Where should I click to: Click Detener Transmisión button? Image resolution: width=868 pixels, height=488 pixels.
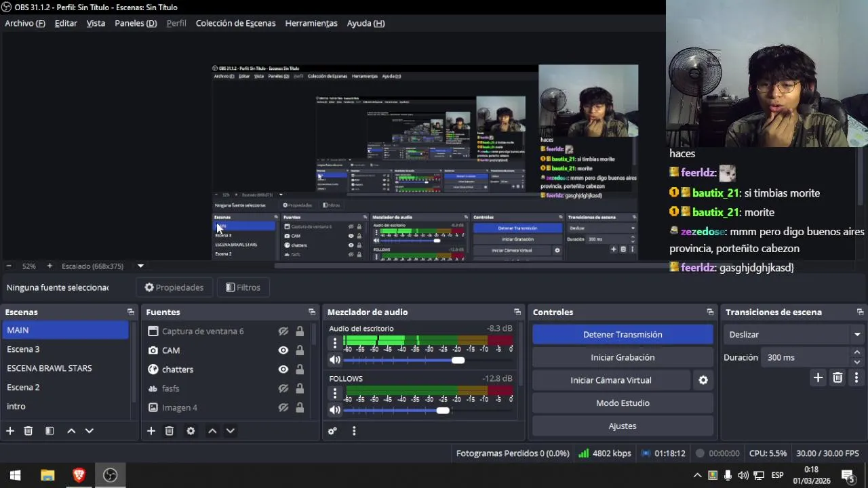pos(623,334)
